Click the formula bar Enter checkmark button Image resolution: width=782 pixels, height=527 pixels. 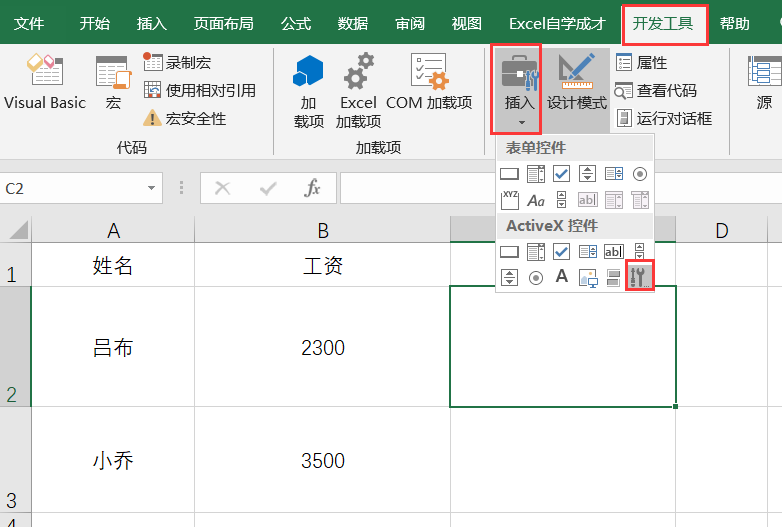pos(268,188)
